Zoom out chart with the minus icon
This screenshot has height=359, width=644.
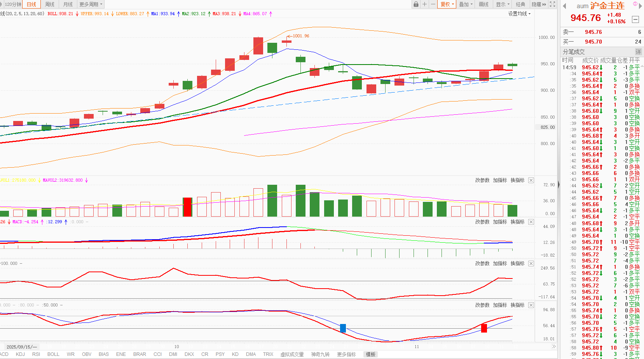tap(433, 4)
